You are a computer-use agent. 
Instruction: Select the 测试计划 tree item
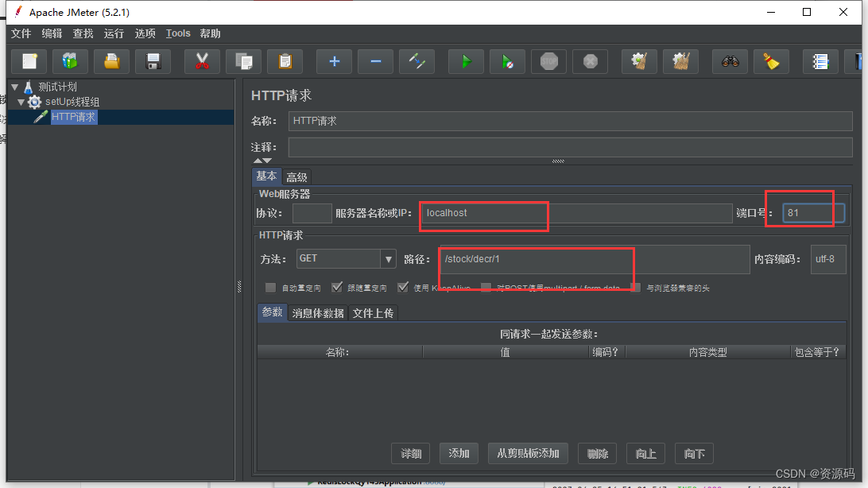(x=57, y=87)
